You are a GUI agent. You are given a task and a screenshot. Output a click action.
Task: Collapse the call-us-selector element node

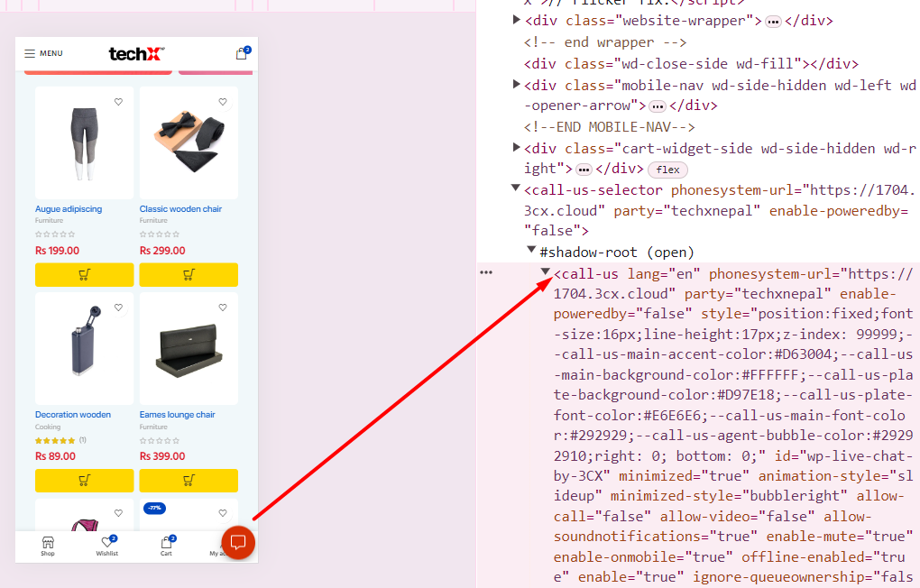[516, 188]
